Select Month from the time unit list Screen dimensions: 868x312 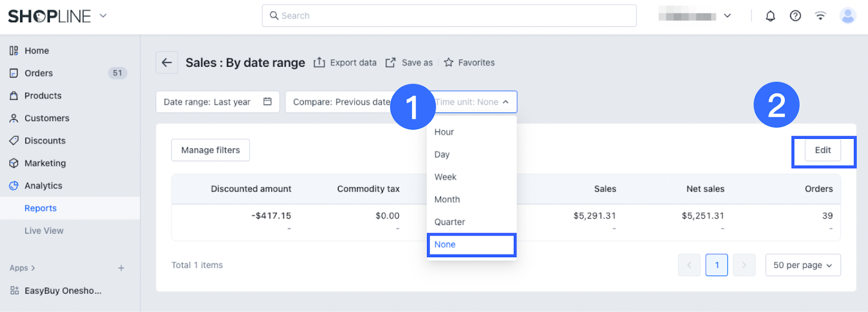tap(447, 200)
